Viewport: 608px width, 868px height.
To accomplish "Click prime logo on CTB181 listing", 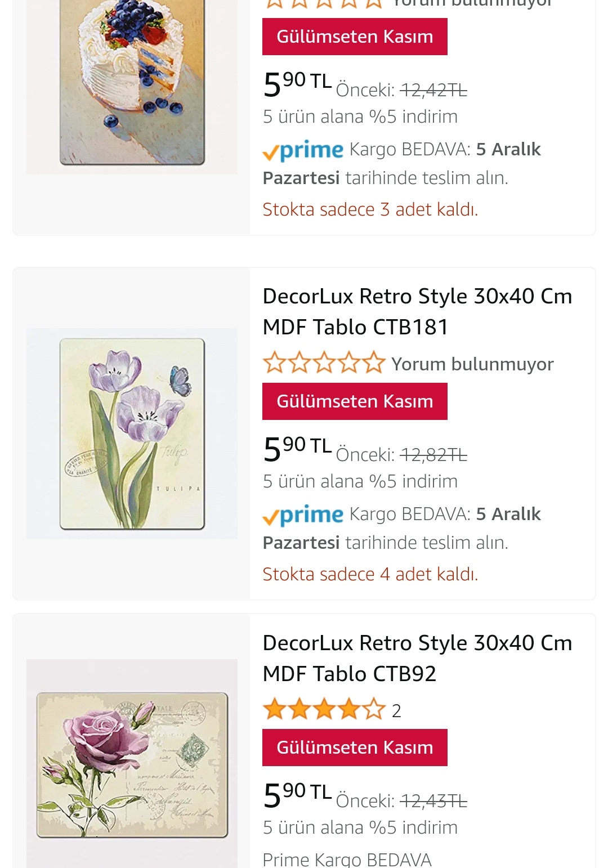I will point(303,514).
